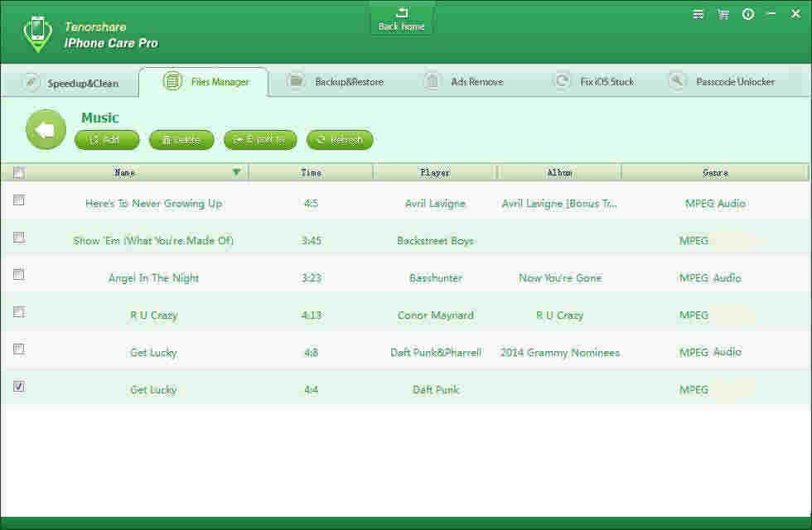
Task: Click the Add music button
Action: tap(107, 140)
